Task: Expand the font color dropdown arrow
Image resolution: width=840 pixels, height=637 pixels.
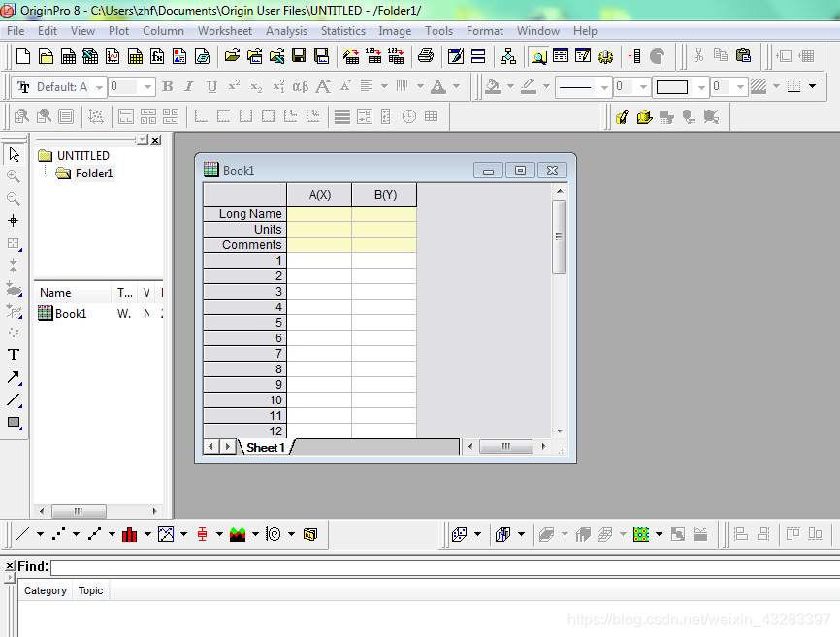Action: click(457, 86)
